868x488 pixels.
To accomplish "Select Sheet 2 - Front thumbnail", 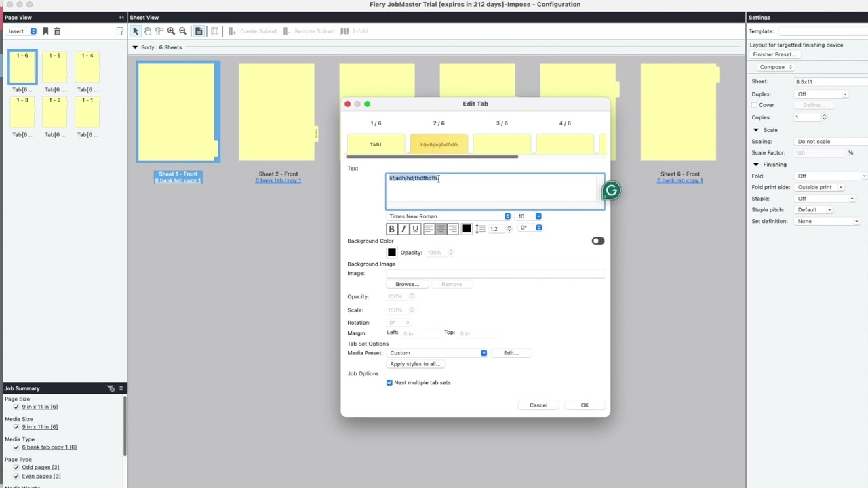I will click(x=277, y=112).
